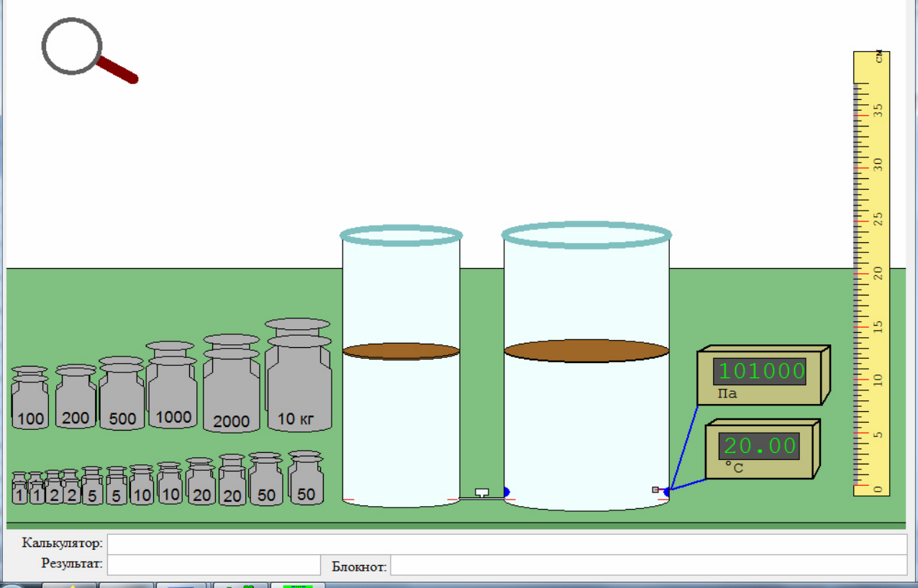Viewport: 918px width, 588px height.
Task: Click the Результат output field
Action: pyautogui.click(x=214, y=565)
